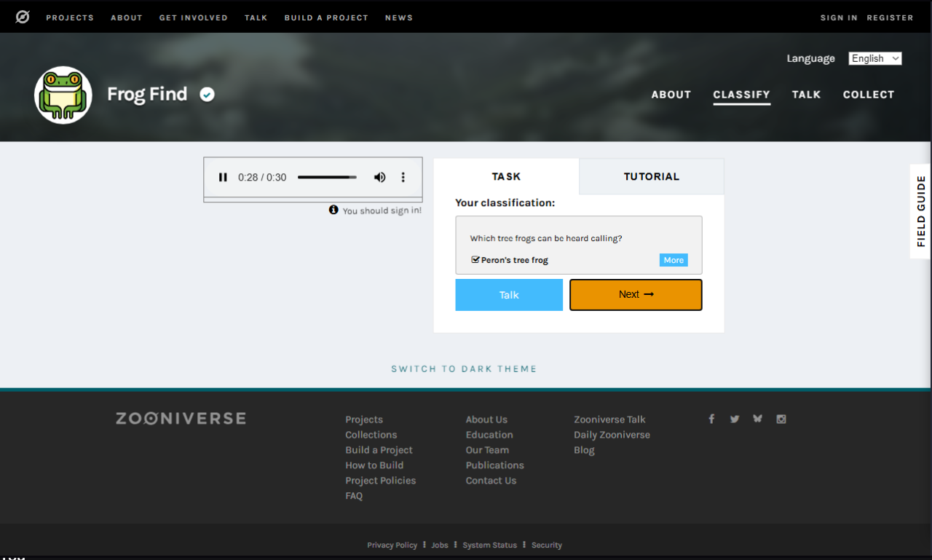
Task: Click the Frog Find project title
Action: [x=147, y=95]
